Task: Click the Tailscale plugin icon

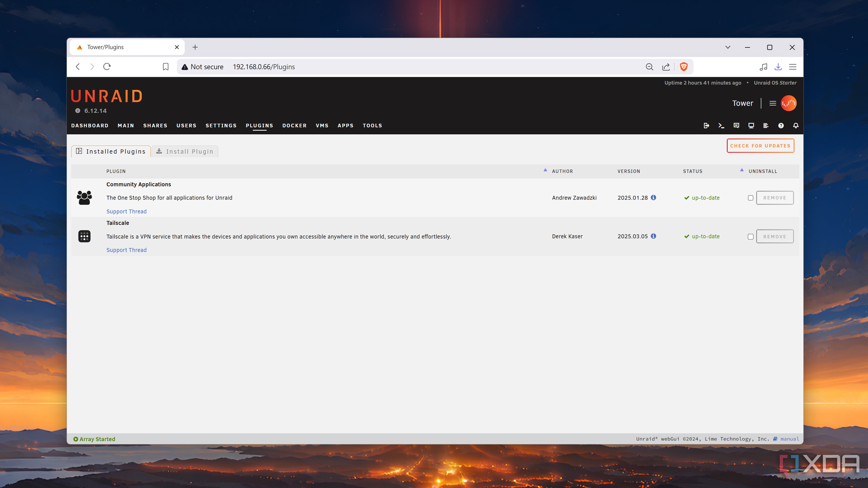Action: (84, 236)
